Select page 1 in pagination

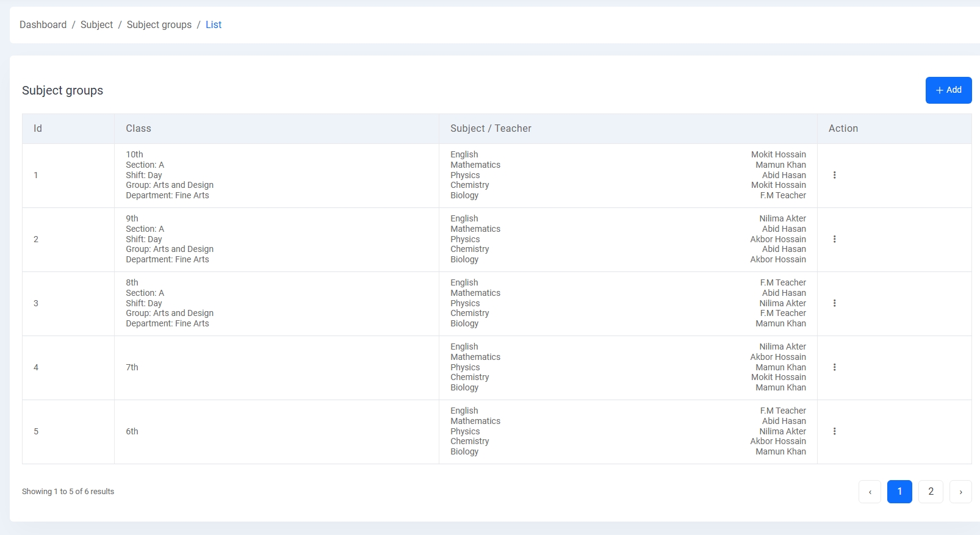899,492
